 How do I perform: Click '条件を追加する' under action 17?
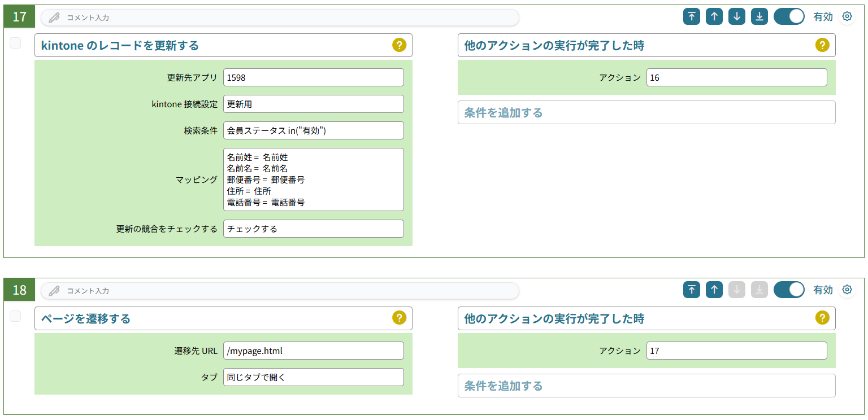click(x=646, y=112)
